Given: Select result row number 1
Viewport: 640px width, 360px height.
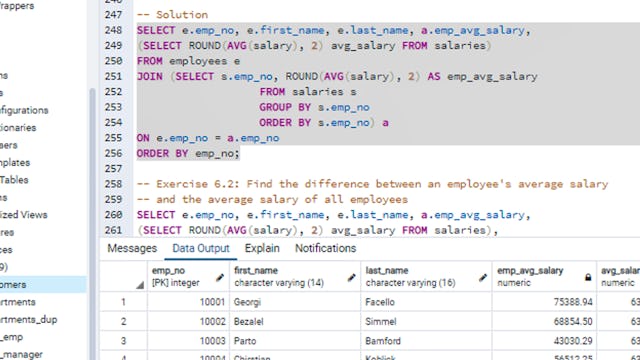Looking at the screenshot, I should click(123, 302).
